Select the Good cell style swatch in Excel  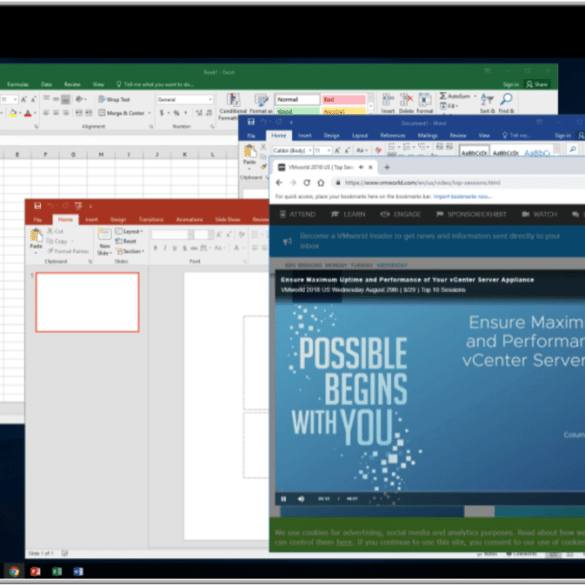(x=298, y=111)
